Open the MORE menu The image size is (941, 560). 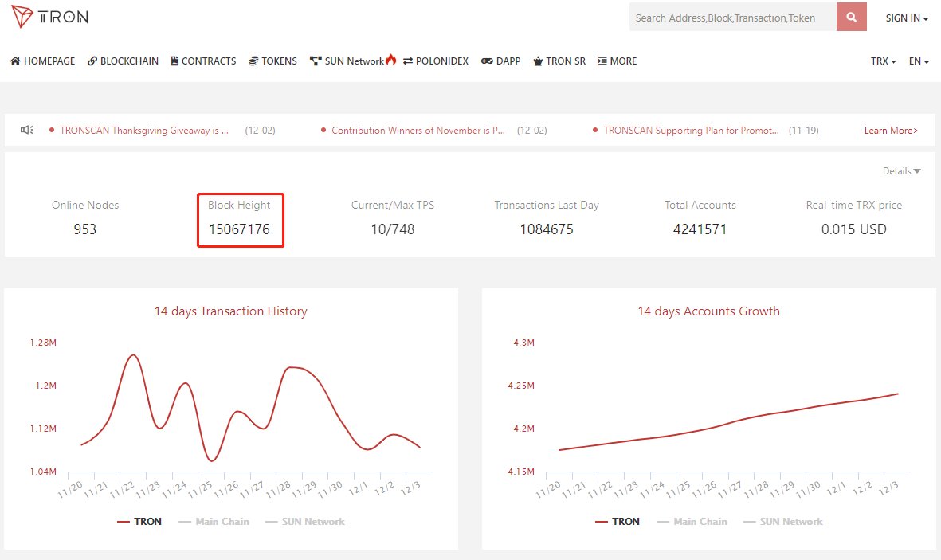pos(618,61)
